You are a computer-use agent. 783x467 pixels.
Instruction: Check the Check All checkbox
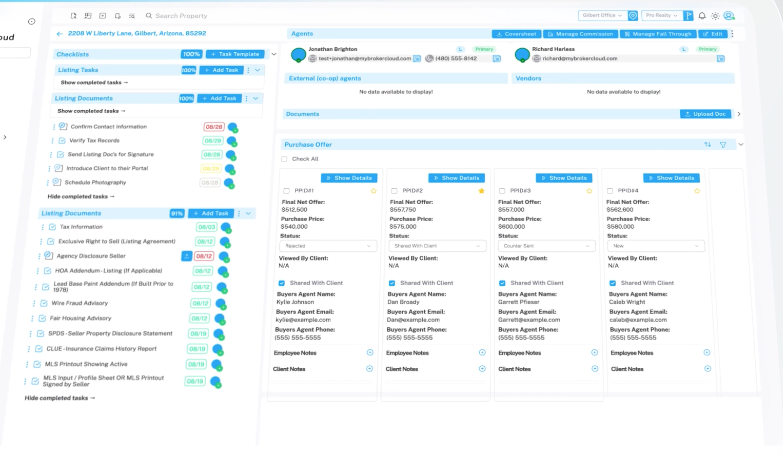point(284,159)
